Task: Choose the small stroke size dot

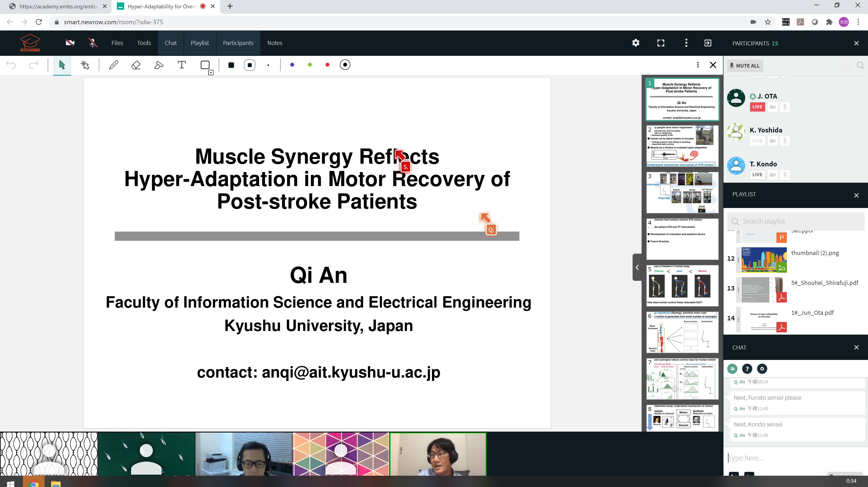Action: point(268,65)
